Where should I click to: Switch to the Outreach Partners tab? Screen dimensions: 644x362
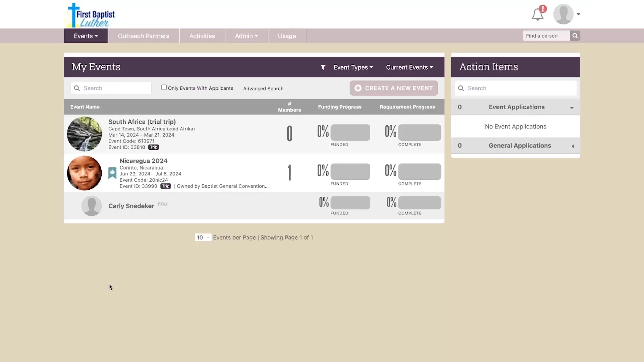tap(144, 36)
